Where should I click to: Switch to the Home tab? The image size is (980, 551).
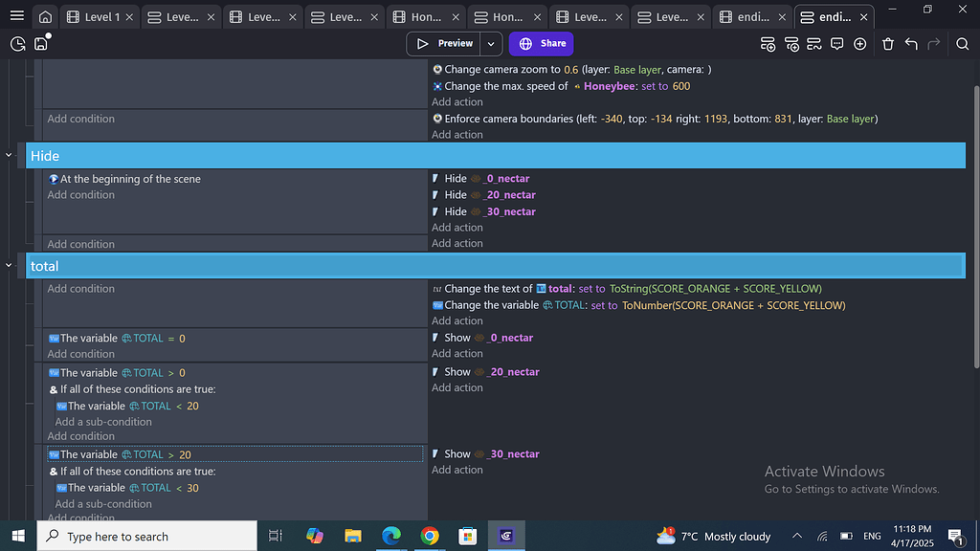click(x=44, y=15)
